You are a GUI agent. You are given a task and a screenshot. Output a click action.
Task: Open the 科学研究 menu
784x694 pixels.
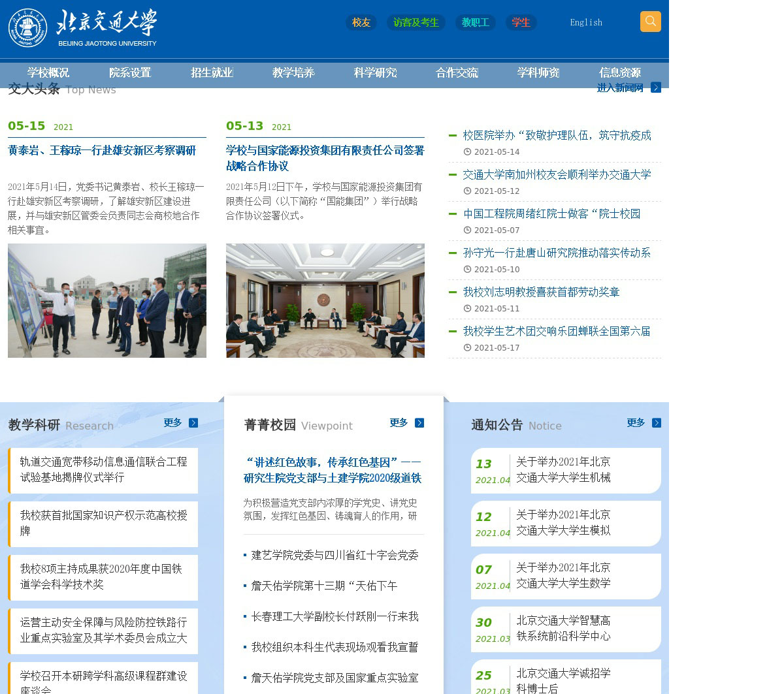point(375,72)
